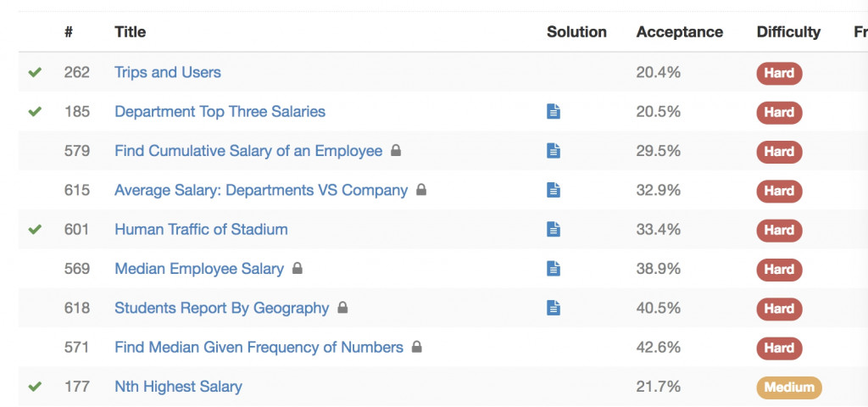Click lock icon beside Find Cumulative Salary
Screen dimensions: 868x407
396,151
